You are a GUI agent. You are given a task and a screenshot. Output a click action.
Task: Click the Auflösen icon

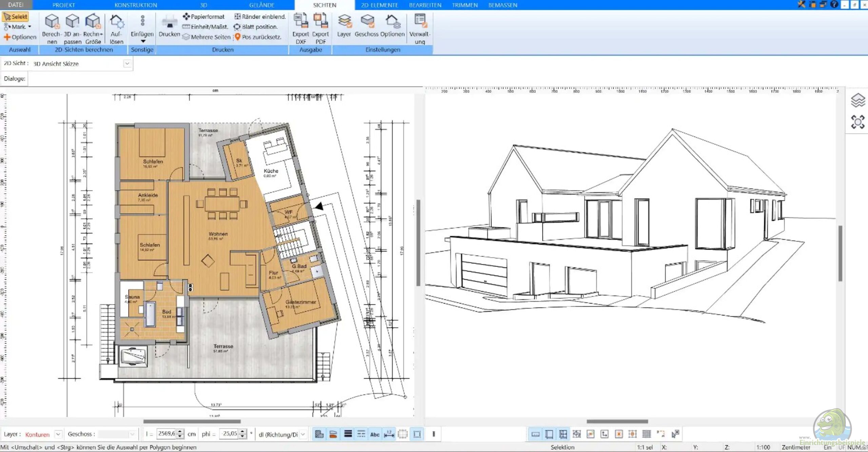click(117, 21)
